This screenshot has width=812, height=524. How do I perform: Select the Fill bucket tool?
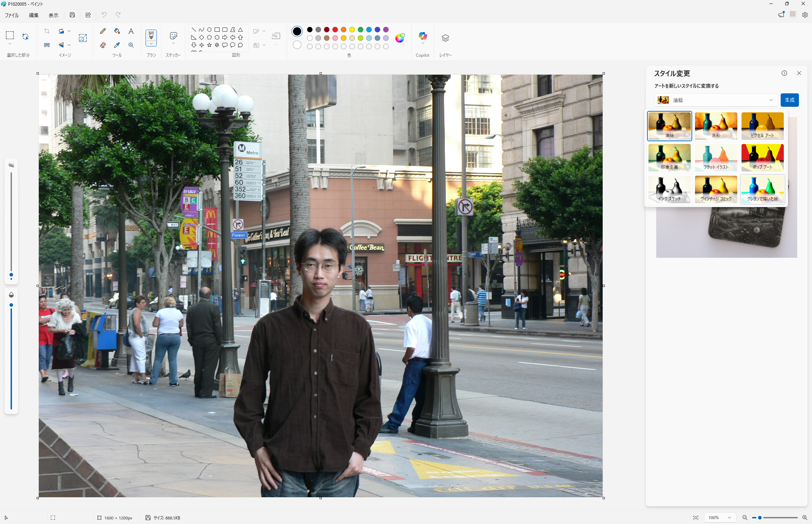tap(117, 31)
